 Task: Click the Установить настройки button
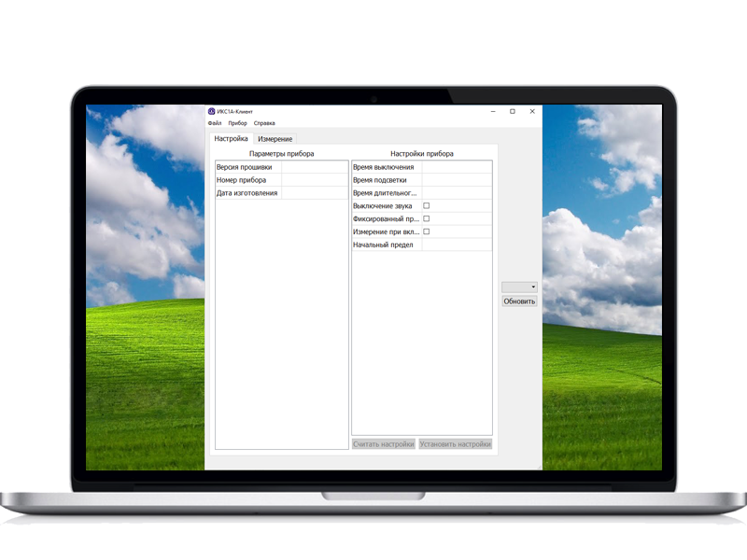[x=456, y=444]
